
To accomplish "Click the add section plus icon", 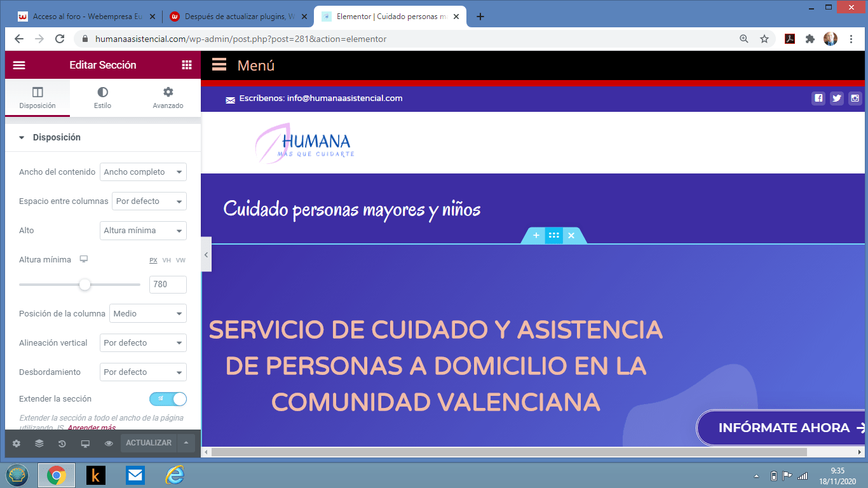I will (536, 236).
